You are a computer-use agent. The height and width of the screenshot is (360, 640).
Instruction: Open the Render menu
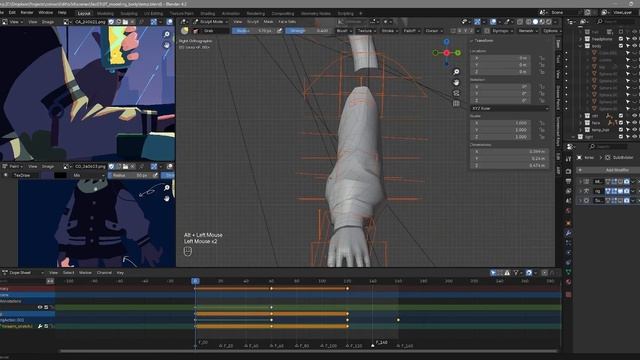coord(27,13)
